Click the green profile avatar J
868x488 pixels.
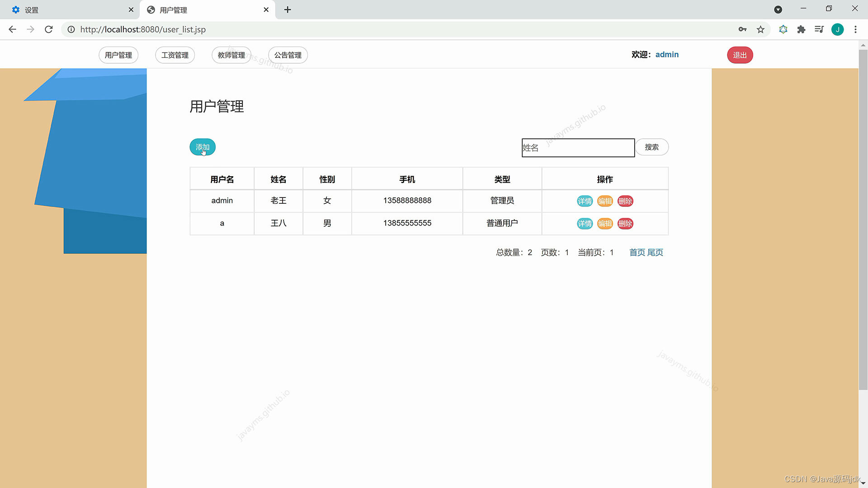[x=837, y=29]
